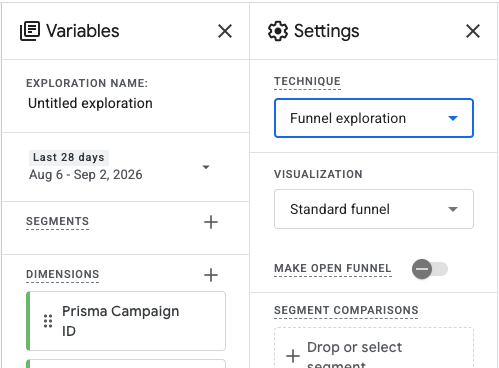Click the SEGMENTS heading label
Screen dimensions: 499x368
tap(57, 221)
